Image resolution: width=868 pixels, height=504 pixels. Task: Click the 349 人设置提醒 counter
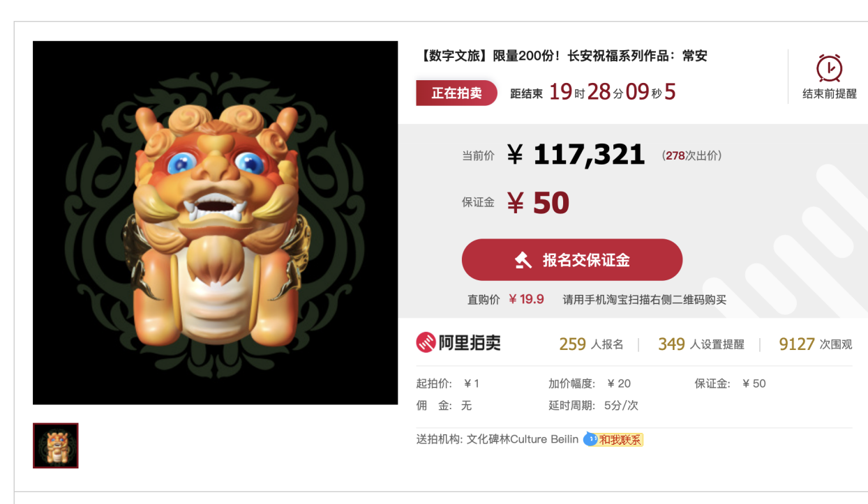701,344
